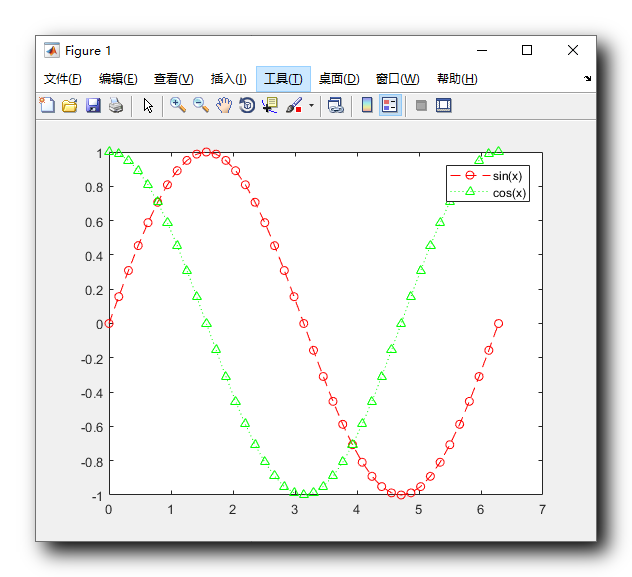Image resolution: width=632 pixels, height=577 pixels.
Task: Choose the Brush data tool
Action: pos(294,106)
